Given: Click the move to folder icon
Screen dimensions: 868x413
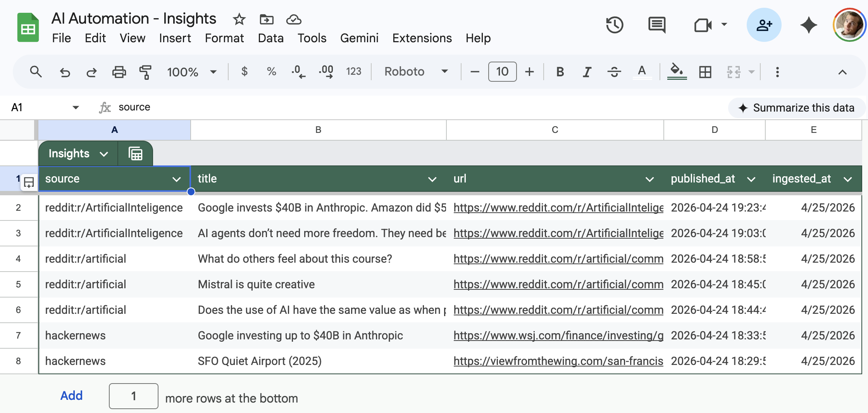Looking at the screenshot, I should pos(267,19).
